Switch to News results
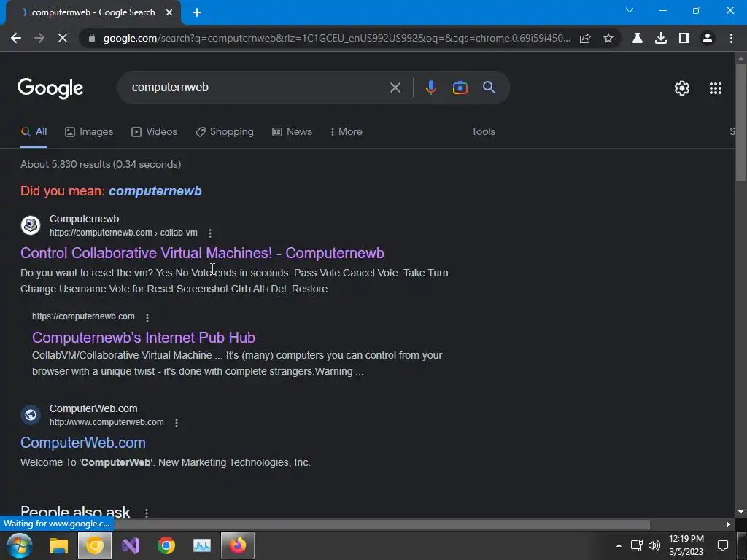Screen dimensions: 747x560 pos(292,132)
